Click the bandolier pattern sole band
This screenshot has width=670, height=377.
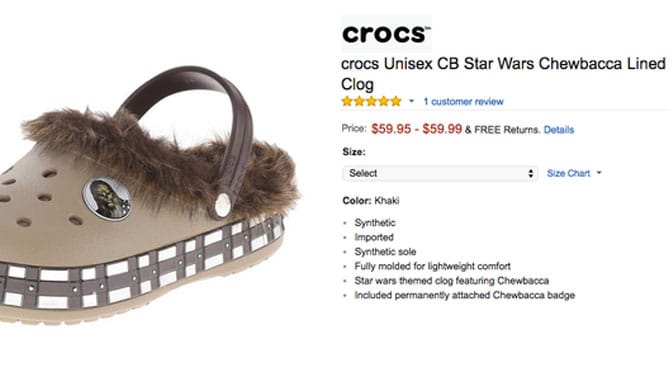tap(141, 267)
